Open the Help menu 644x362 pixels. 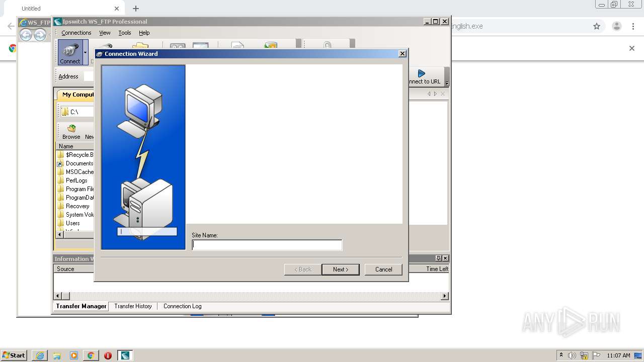pyautogui.click(x=144, y=33)
